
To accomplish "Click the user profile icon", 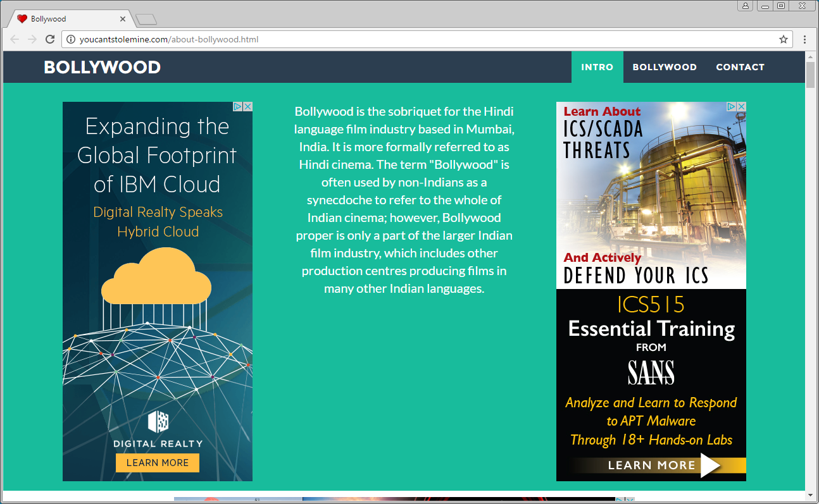I will click(x=745, y=6).
